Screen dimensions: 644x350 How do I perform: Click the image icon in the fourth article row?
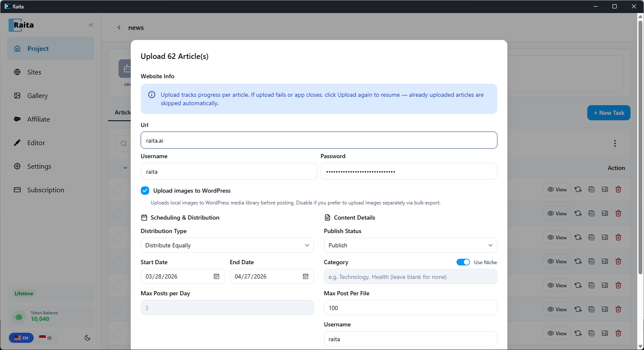[605, 261]
